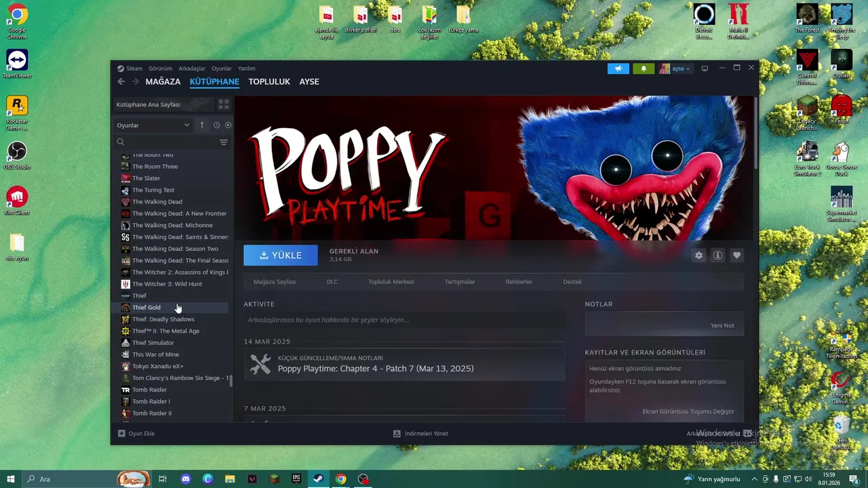Viewport: 868px width, 488px height.
Task: Open Riot Client desktop icon
Action: (x=17, y=201)
